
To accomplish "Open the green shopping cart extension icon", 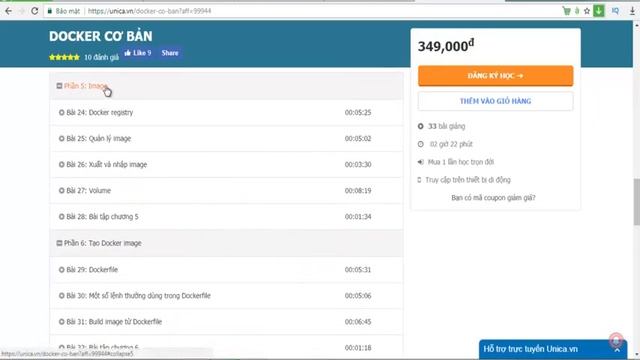I will point(567,11).
